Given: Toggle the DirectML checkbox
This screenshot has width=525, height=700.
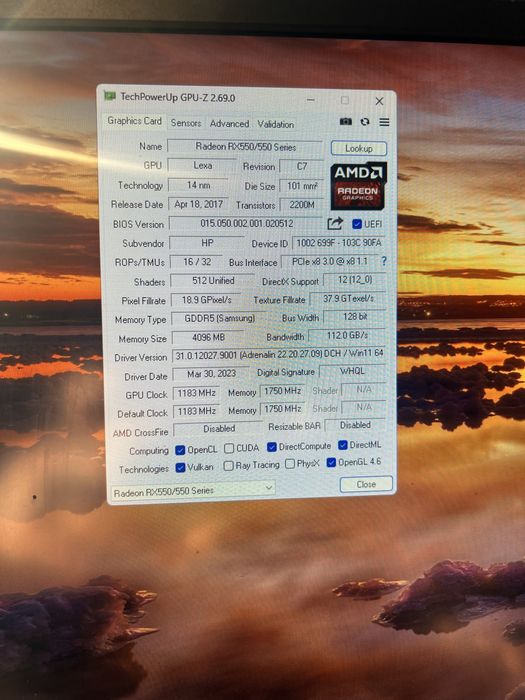Looking at the screenshot, I should coord(343,445).
